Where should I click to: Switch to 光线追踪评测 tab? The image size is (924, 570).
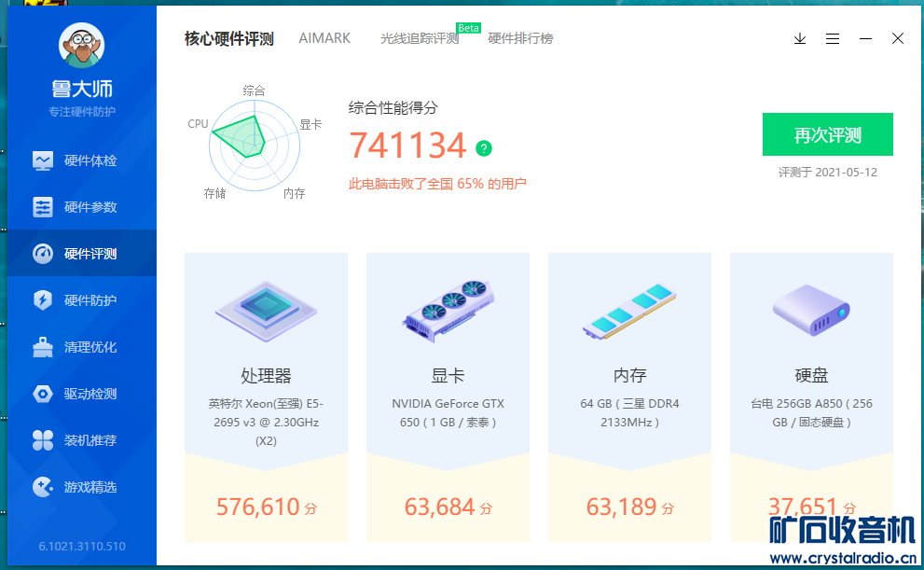420,39
